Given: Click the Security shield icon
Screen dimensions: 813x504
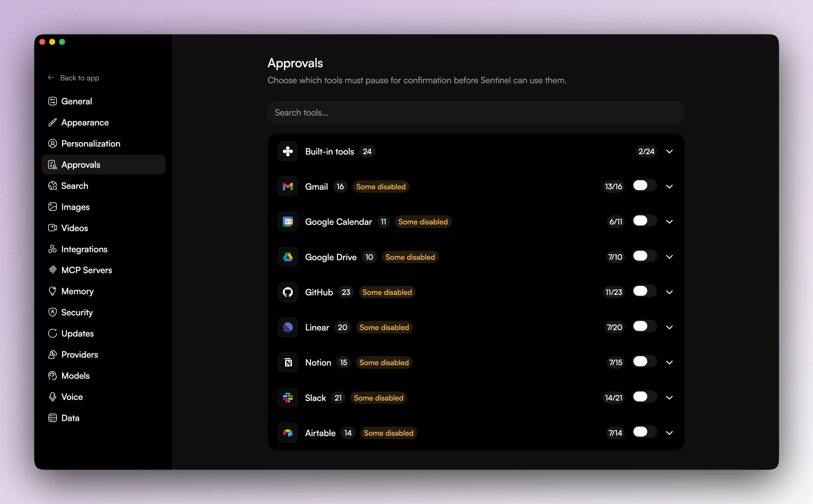Looking at the screenshot, I should 52,312.
